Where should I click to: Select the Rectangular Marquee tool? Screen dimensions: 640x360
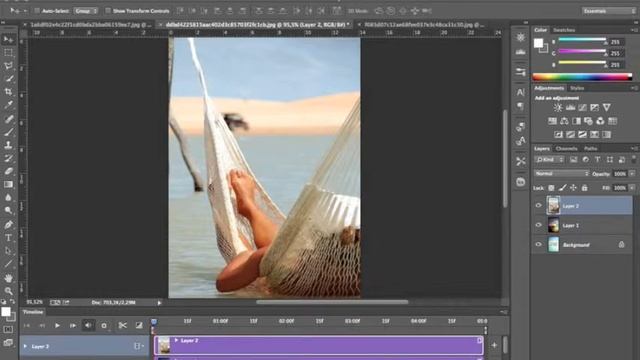[8, 53]
